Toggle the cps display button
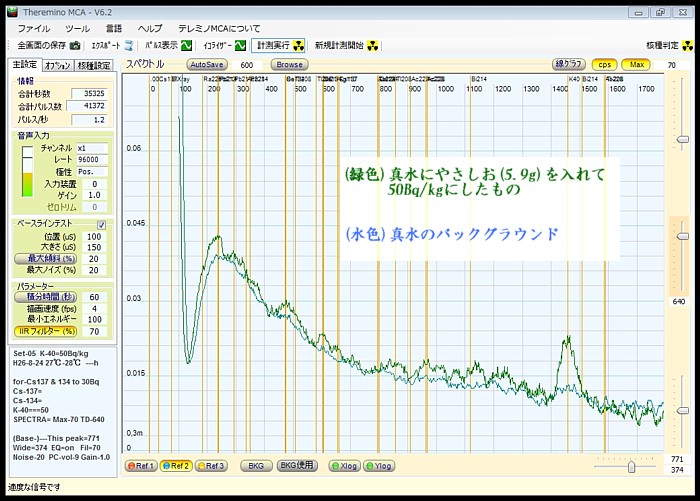 (x=604, y=65)
